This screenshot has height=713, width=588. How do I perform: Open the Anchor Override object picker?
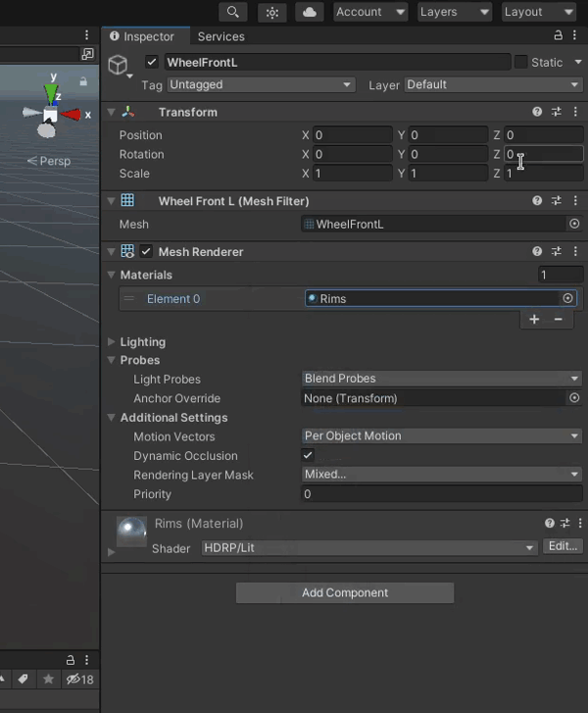(574, 398)
